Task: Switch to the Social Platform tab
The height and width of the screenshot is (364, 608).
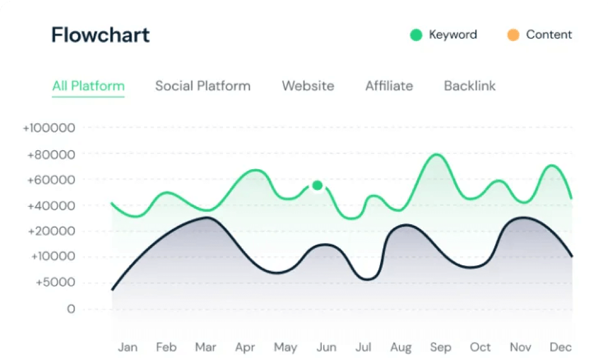Action: point(203,86)
